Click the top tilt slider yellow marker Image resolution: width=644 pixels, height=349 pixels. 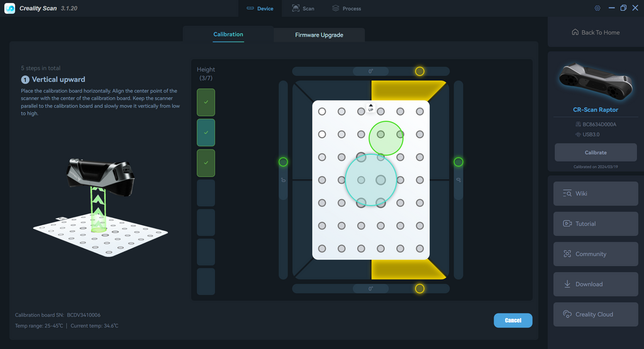419,72
